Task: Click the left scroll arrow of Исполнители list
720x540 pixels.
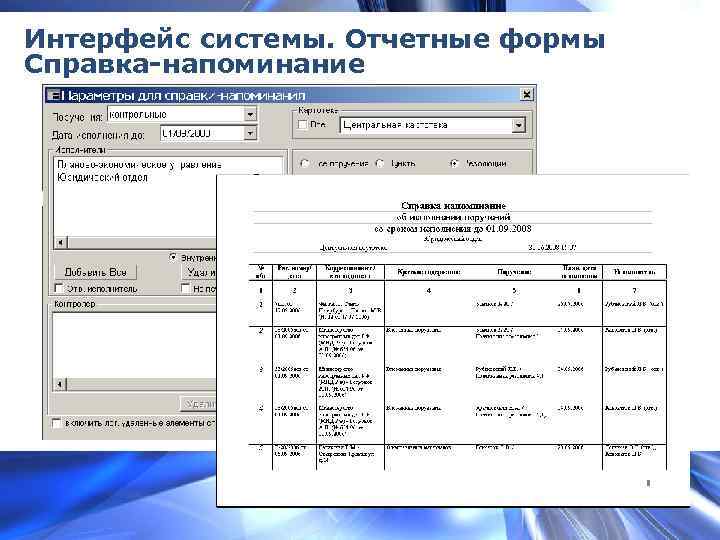Action: pos(61,242)
